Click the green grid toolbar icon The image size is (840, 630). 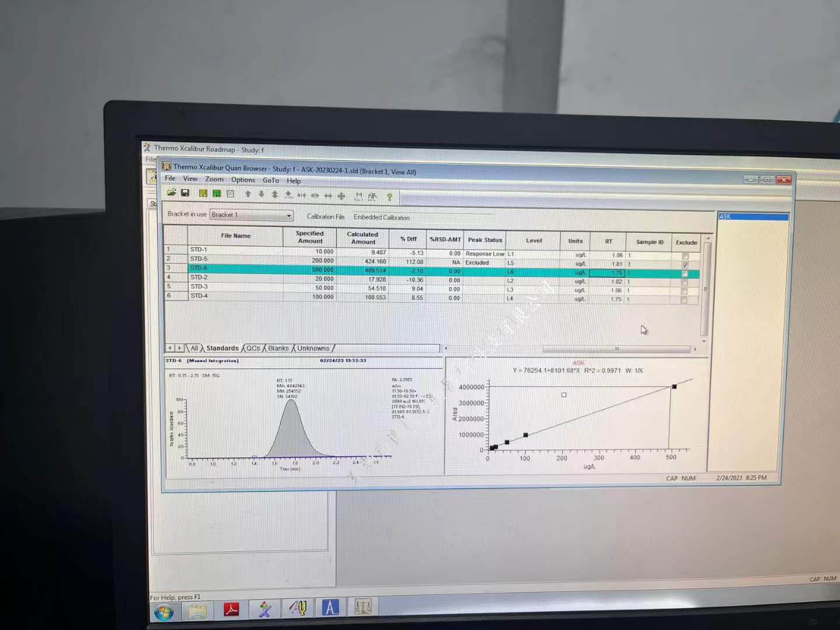coord(216,194)
